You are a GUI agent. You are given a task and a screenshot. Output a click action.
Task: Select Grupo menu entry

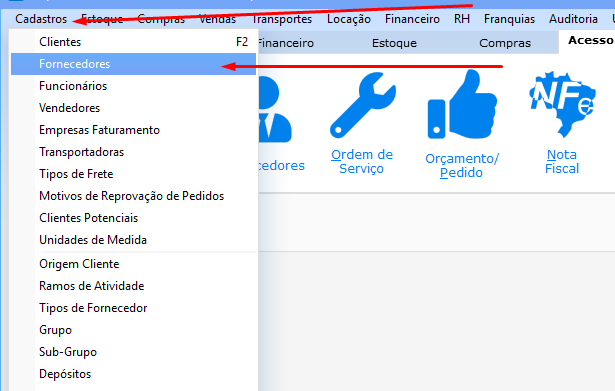[133, 330]
